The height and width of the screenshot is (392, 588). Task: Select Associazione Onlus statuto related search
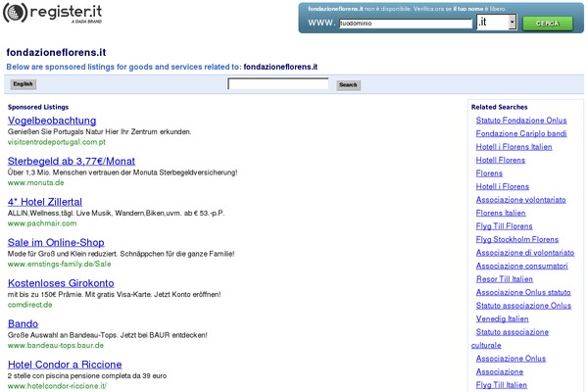[523, 292]
